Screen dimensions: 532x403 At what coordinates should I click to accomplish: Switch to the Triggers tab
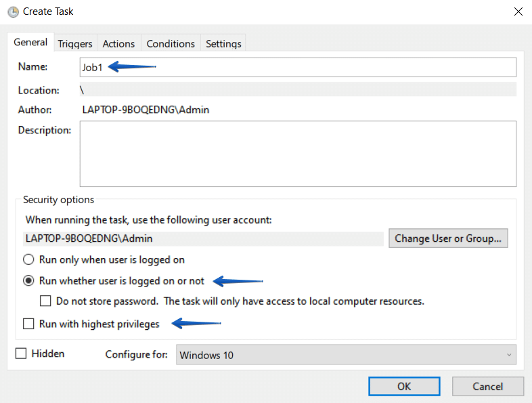point(75,44)
